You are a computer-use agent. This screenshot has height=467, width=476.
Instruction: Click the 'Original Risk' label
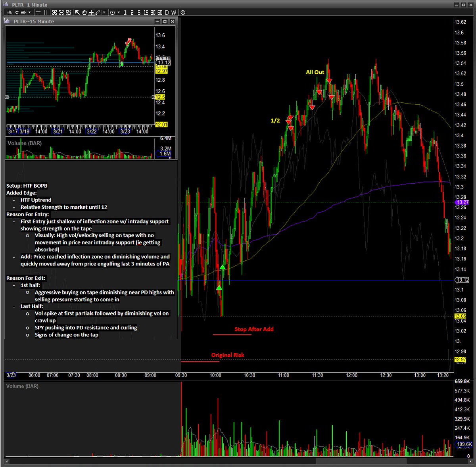point(228,355)
